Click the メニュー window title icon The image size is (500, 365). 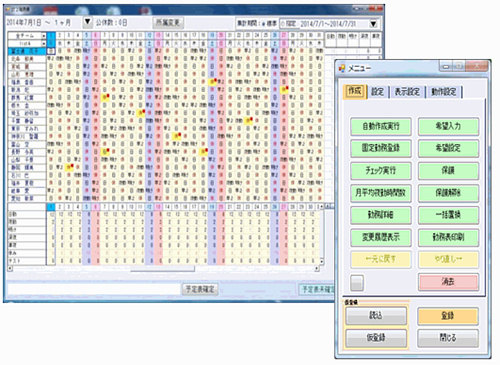pyautogui.click(x=342, y=68)
